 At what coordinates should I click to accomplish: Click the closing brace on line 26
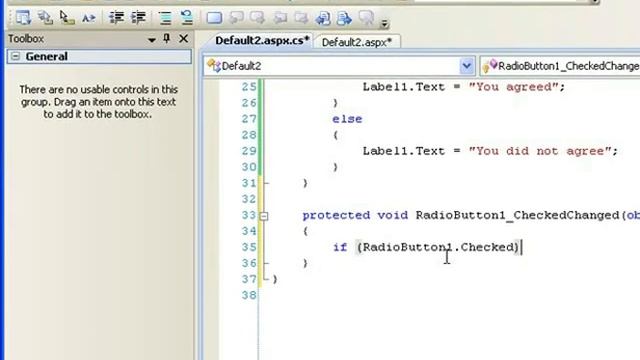pos(336,103)
